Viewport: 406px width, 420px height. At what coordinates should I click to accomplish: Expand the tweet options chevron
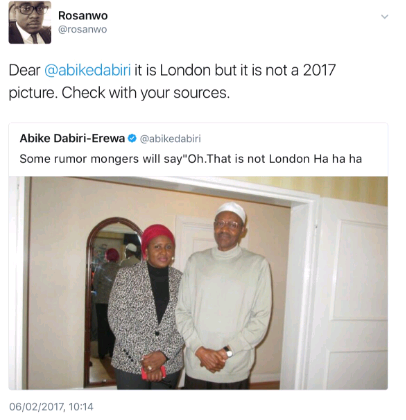pos(384,17)
